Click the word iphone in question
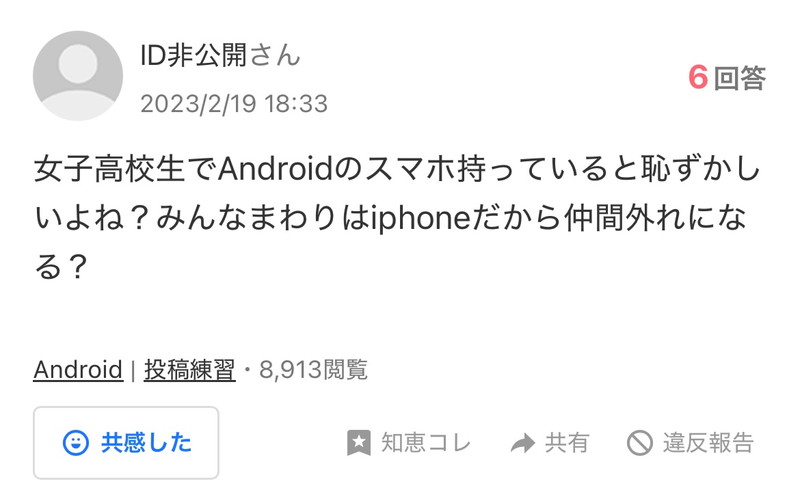The height and width of the screenshot is (503, 800). 421,219
